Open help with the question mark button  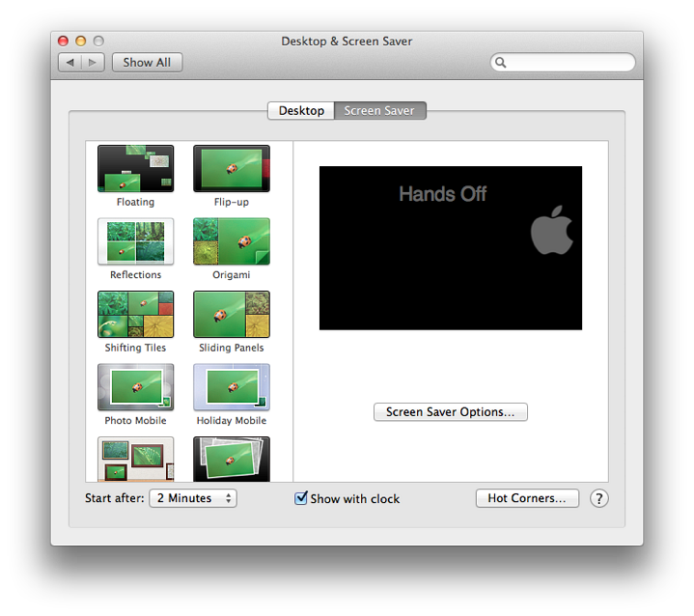click(598, 498)
